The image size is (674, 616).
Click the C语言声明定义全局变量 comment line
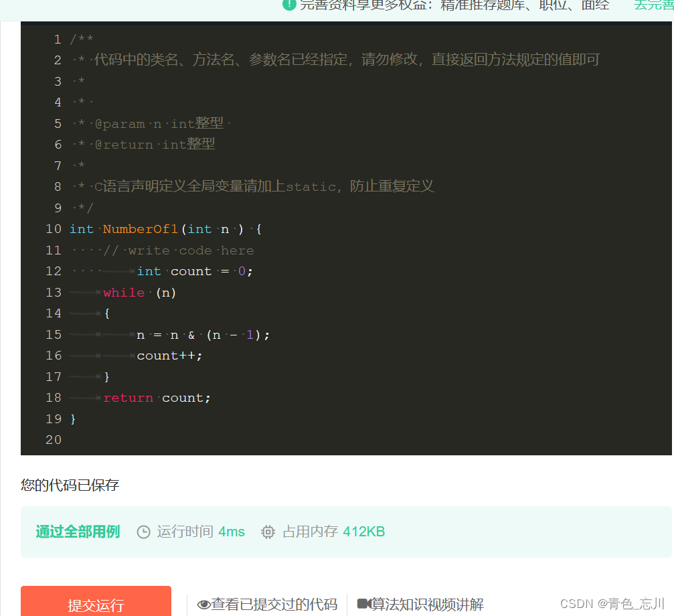coord(264,186)
